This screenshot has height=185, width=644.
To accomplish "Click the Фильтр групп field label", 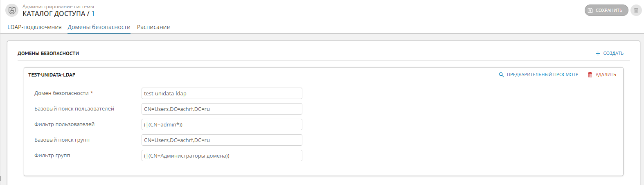I will pyautogui.click(x=52, y=156).
